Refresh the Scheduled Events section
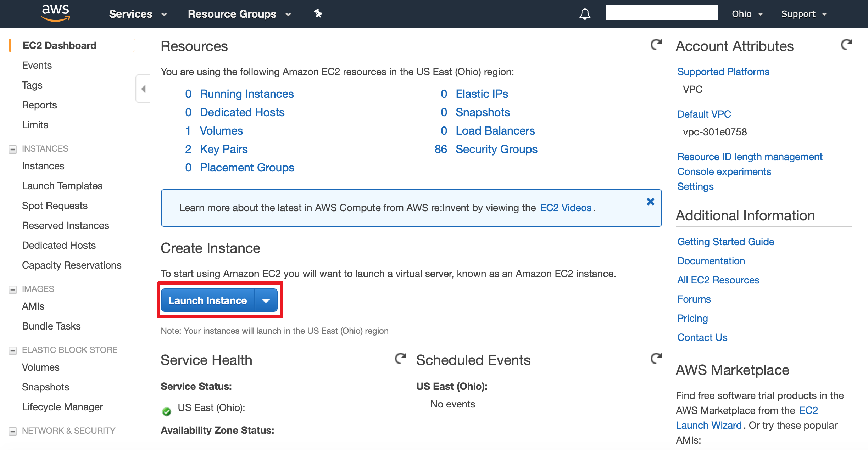Viewport: 868px width, 450px height. 656,359
